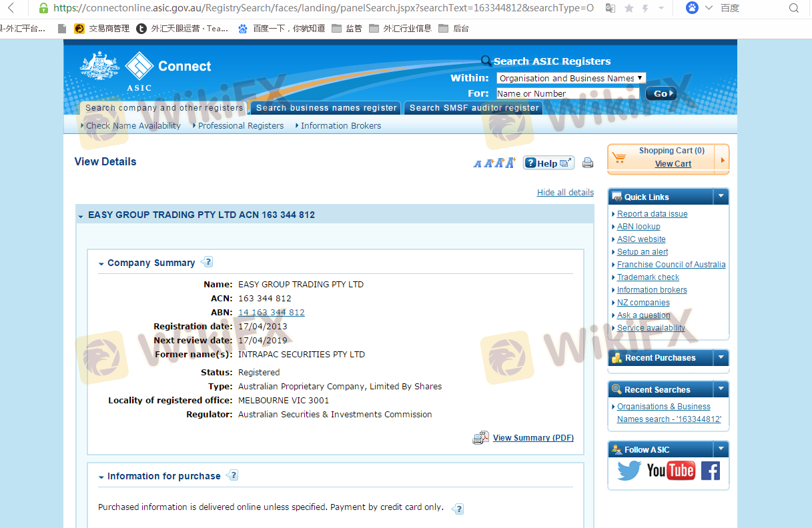Click the browser search magnifier icon
The image size is (812, 528).
pyautogui.click(x=794, y=8)
